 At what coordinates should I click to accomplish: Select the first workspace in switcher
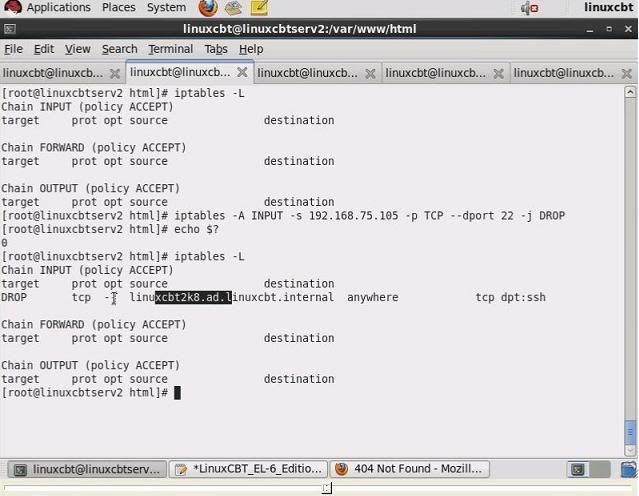pos(578,470)
